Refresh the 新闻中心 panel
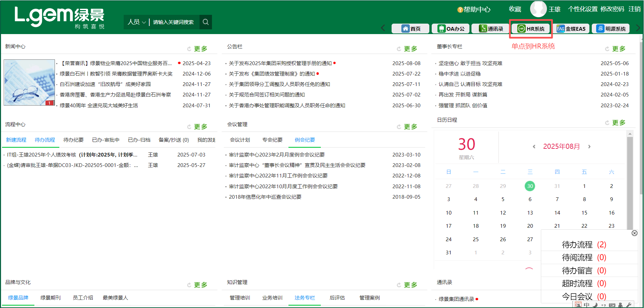644x308 pixels. click(x=189, y=48)
